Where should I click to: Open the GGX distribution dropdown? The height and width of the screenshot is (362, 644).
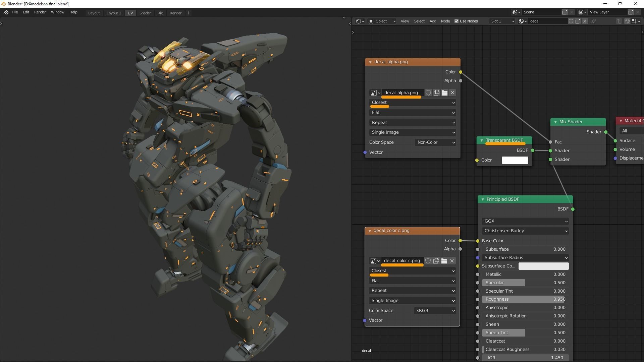coord(525,221)
